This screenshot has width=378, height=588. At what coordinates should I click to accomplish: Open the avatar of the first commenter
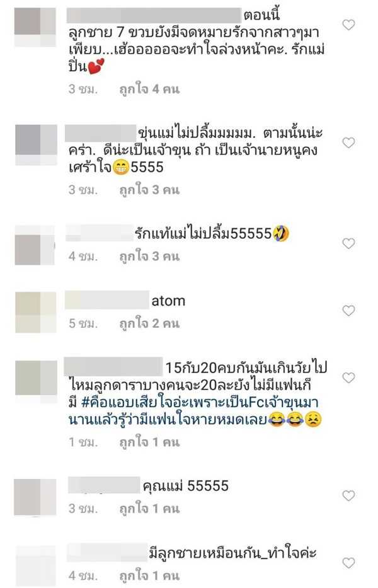click(35, 27)
